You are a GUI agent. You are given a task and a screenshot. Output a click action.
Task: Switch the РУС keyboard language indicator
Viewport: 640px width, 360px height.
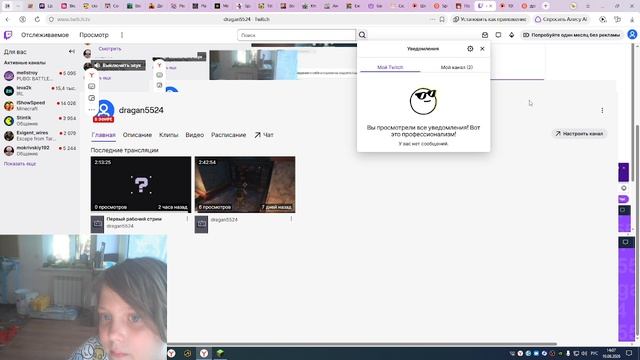(594, 353)
